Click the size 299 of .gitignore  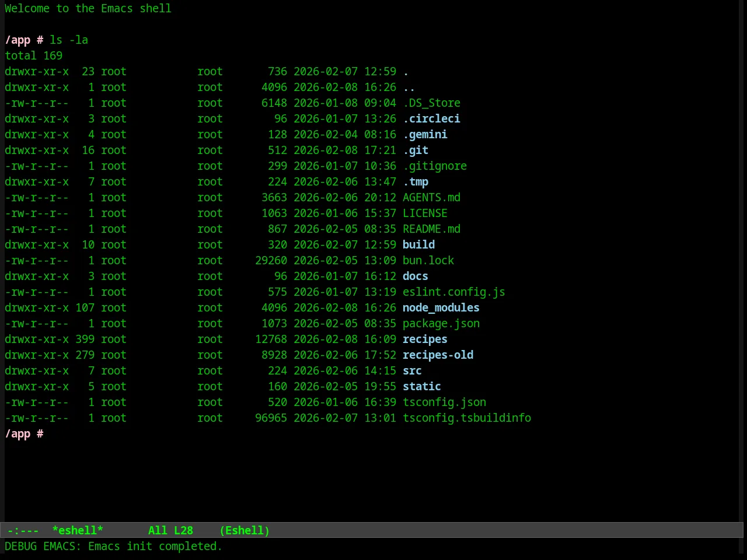(277, 166)
